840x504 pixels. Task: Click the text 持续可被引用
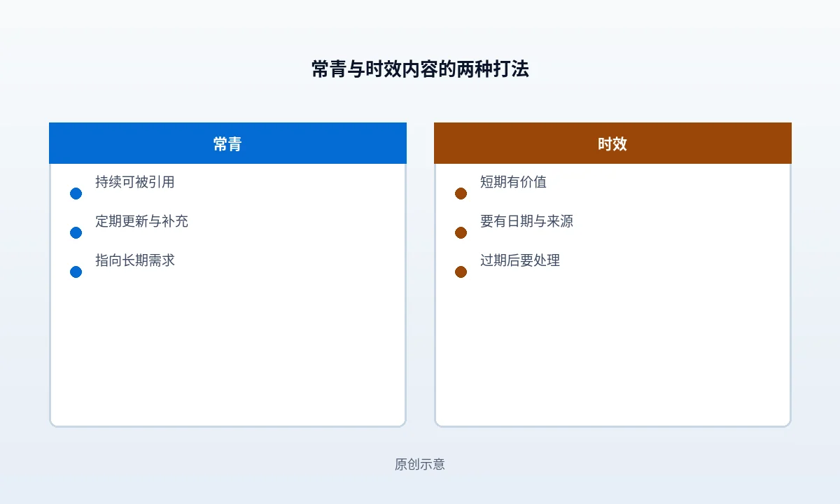coord(135,182)
